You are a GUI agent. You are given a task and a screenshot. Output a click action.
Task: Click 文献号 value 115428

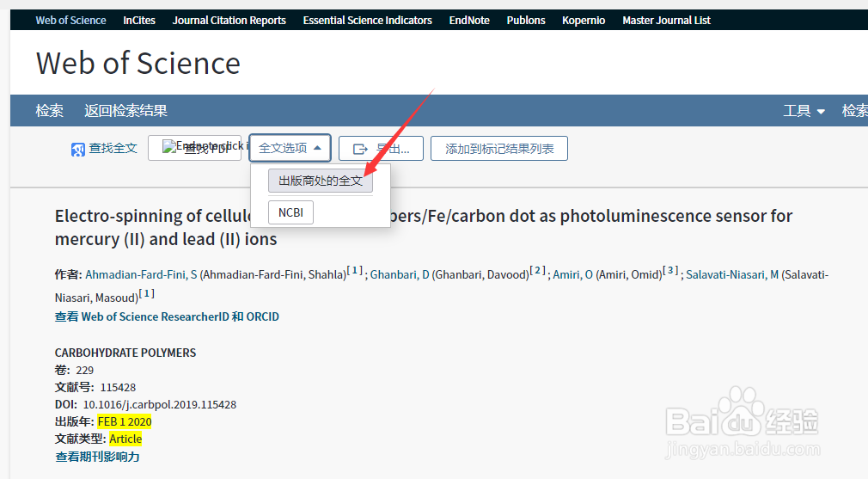click(118, 388)
